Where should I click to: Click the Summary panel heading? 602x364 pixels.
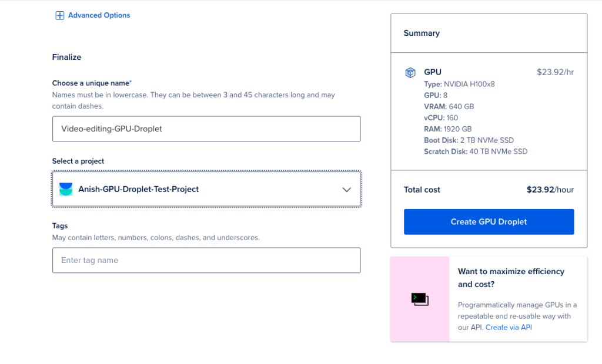coord(422,33)
